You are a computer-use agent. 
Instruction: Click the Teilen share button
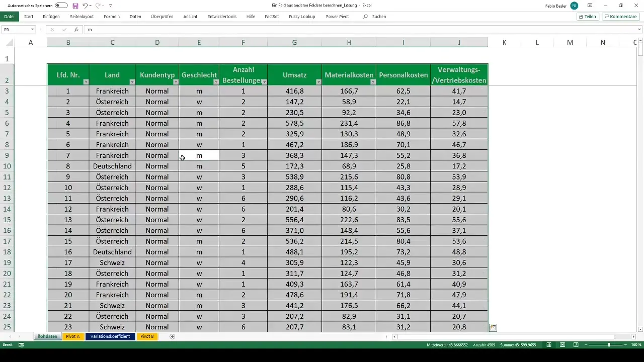[588, 17]
